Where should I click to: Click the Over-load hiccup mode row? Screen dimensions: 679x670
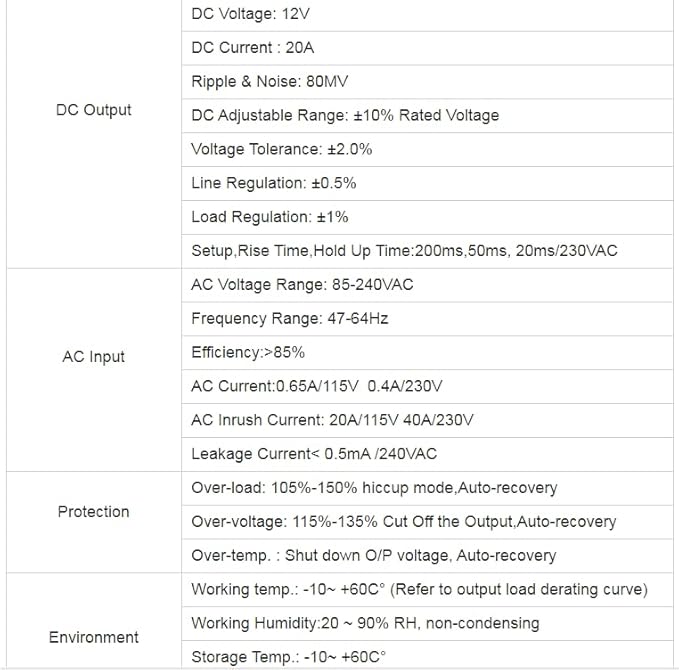pyautogui.click(x=374, y=488)
